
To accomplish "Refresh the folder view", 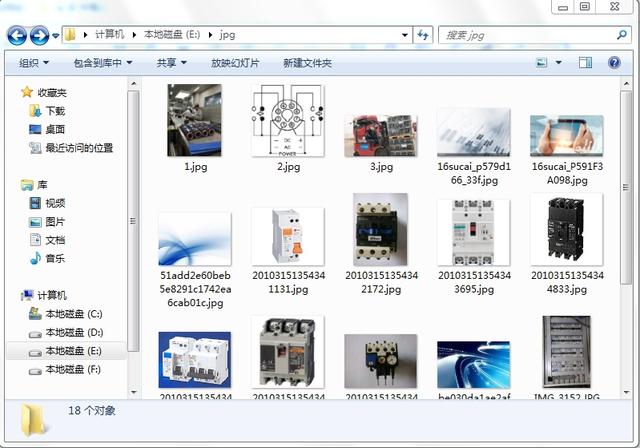I will click(x=423, y=35).
